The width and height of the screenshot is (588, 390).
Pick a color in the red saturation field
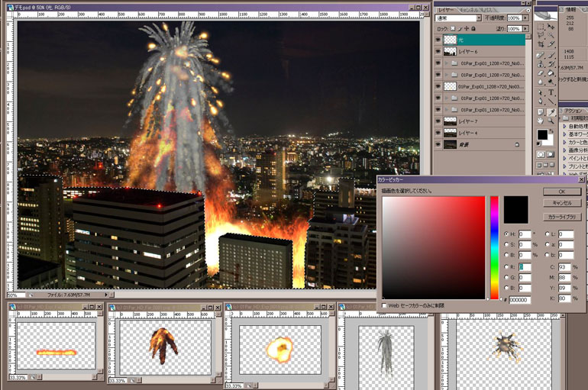tap(434, 247)
